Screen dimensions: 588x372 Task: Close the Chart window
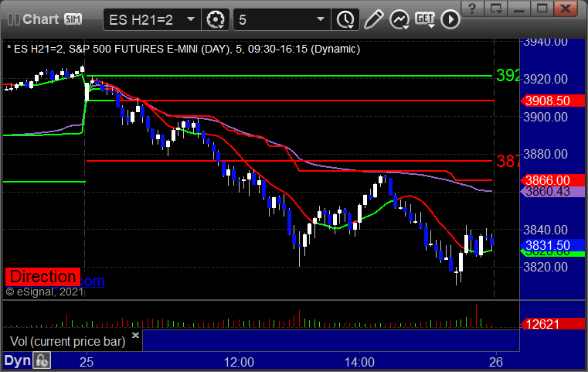point(566,9)
